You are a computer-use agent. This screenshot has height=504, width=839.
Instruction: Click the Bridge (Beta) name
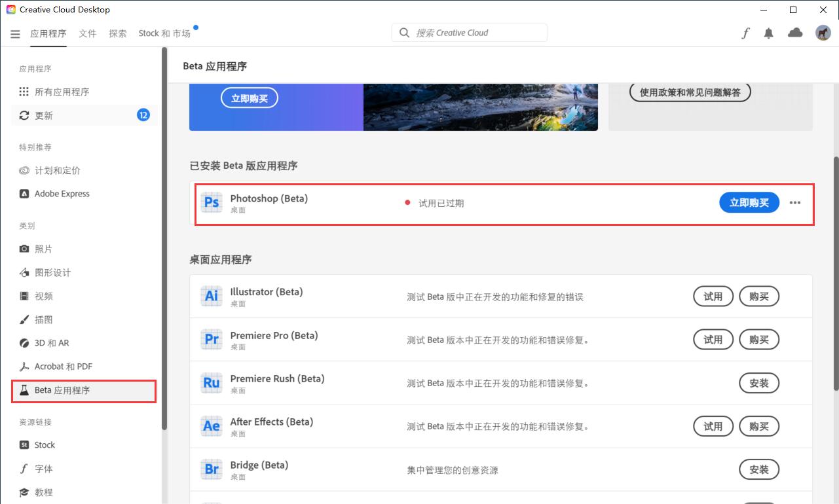tap(259, 465)
